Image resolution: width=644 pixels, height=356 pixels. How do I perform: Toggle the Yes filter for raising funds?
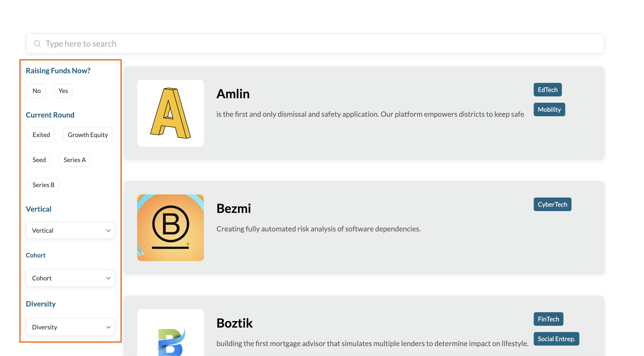[x=63, y=91]
